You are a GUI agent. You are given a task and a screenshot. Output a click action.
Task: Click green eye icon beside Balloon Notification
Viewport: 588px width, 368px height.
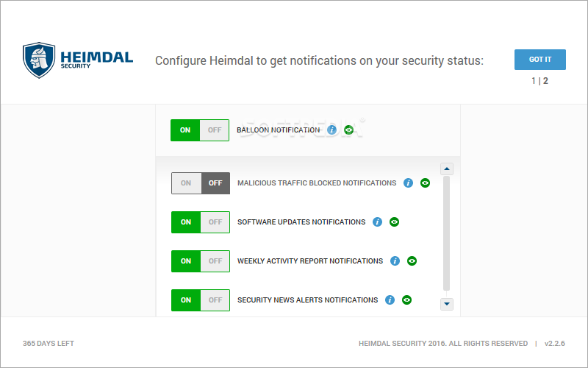pos(349,130)
